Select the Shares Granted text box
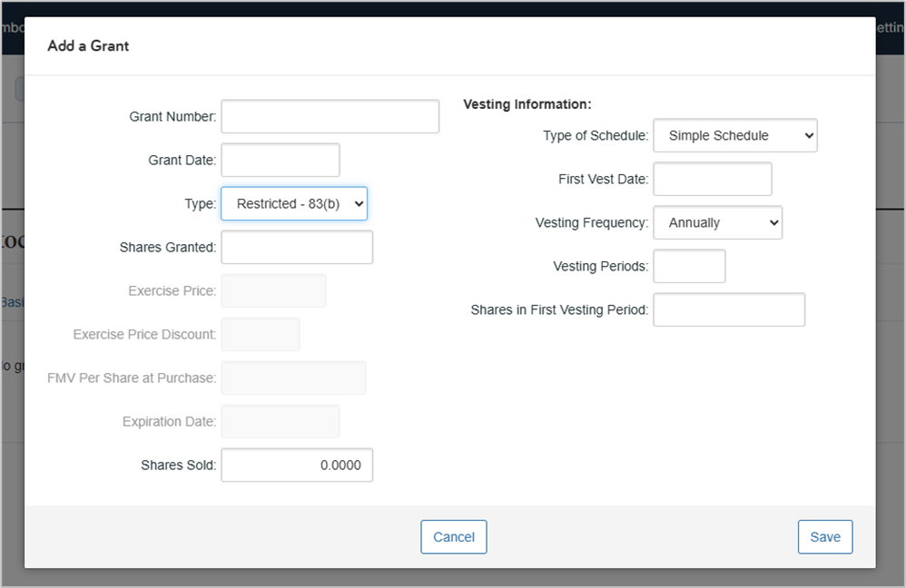906x588 pixels. (297, 247)
